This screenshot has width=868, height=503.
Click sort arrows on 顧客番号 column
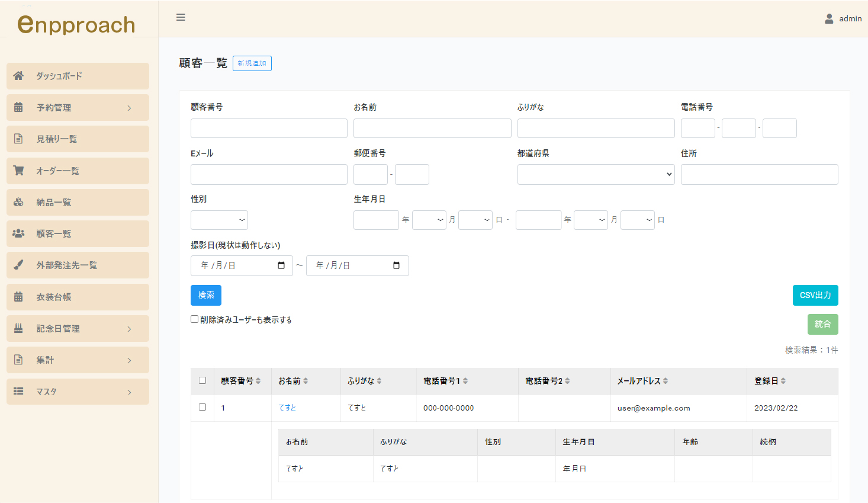258,381
